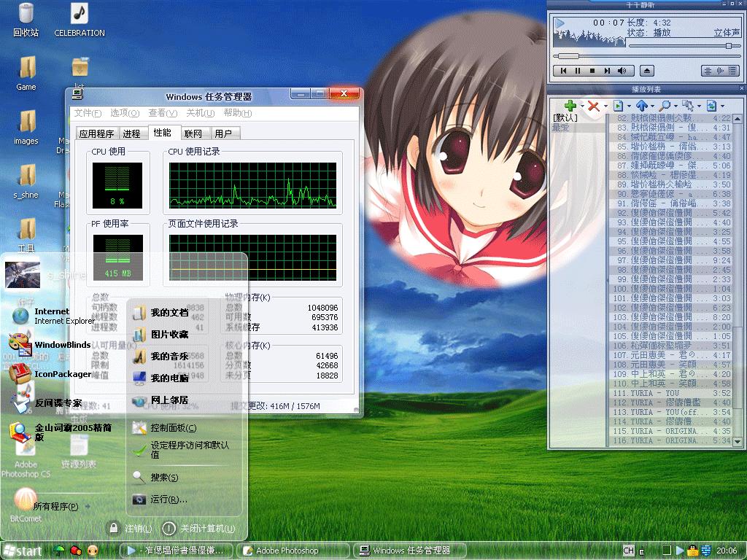Image resolution: width=747 pixels, height=560 pixels.
Task: Switch to the 进程 tab
Action: coord(131,134)
